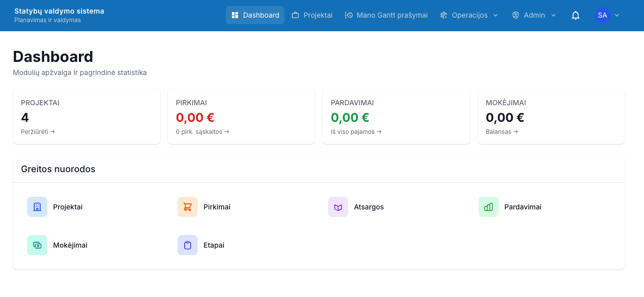Viewport: 644px width, 297px height.
Task: Click the Gantt clock icon in navbar
Action: coord(349,15)
